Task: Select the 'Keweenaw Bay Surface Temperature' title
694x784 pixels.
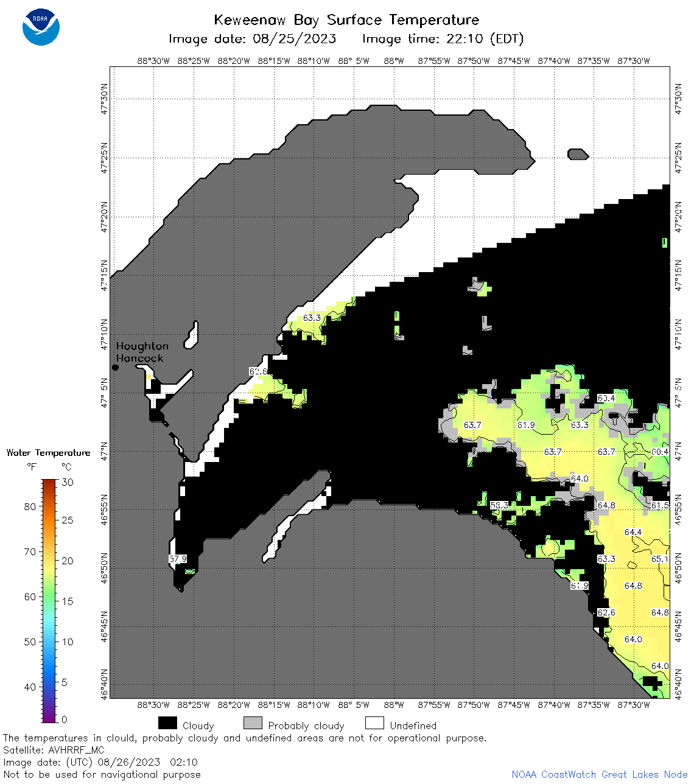Action: tap(346, 20)
